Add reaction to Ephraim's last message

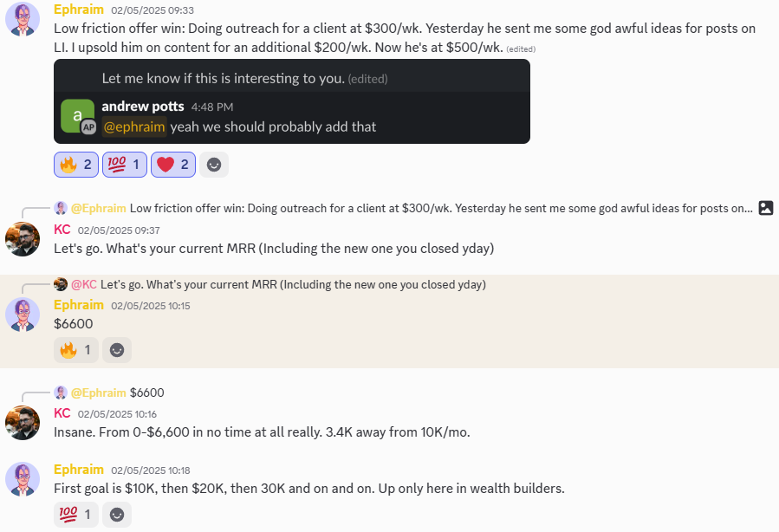pyautogui.click(x=117, y=514)
